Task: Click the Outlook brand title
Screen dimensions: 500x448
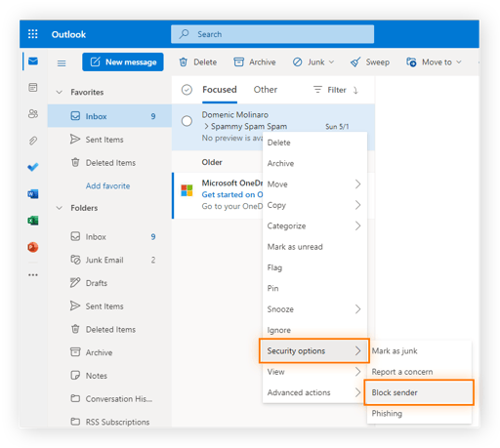Action: [68, 34]
